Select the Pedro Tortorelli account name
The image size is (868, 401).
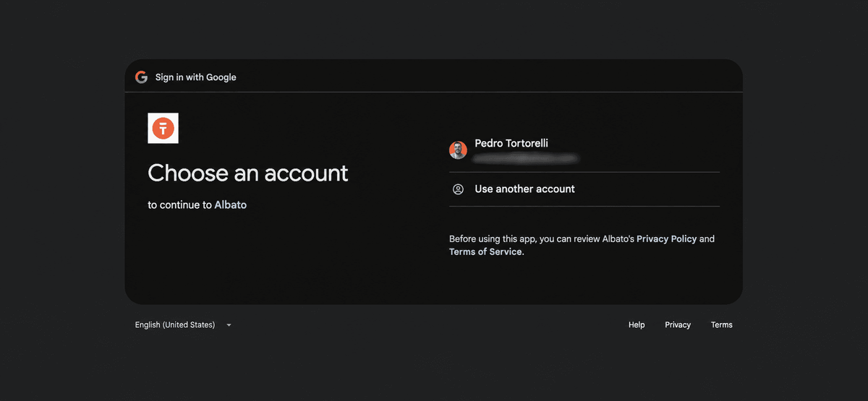511,143
